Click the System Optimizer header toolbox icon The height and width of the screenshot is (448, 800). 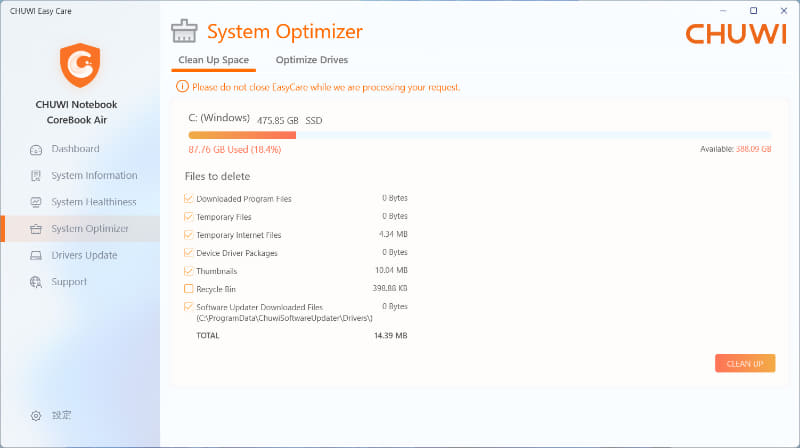(x=184, y=31)
